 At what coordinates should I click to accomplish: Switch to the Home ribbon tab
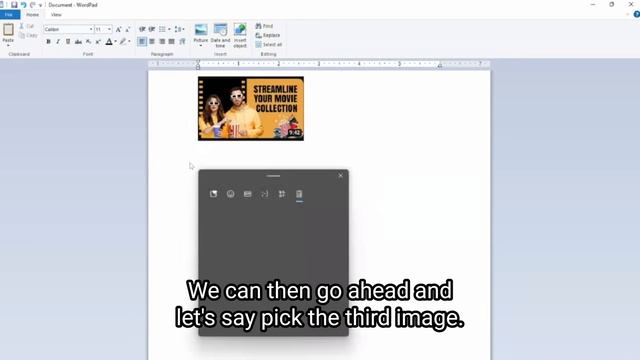coord(32,15)
